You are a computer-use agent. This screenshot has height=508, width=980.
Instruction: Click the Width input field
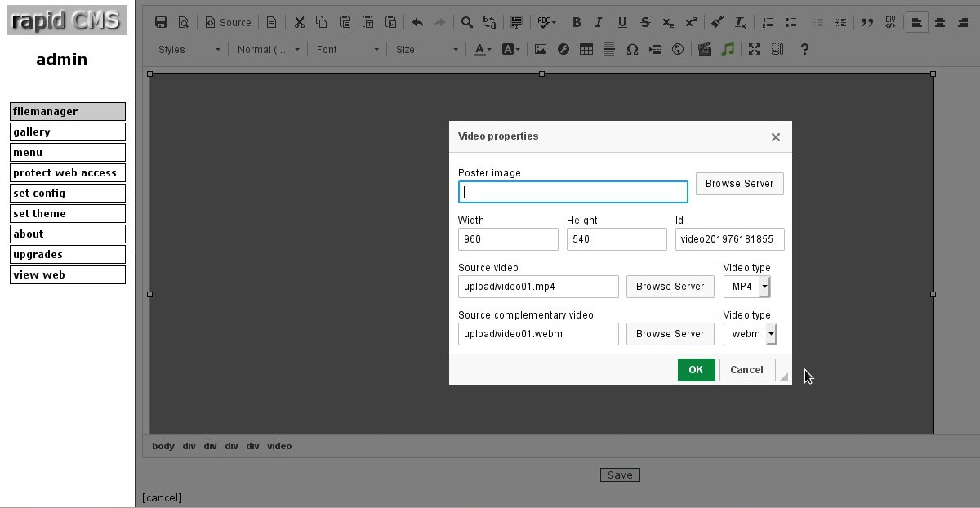coord(508,239)
